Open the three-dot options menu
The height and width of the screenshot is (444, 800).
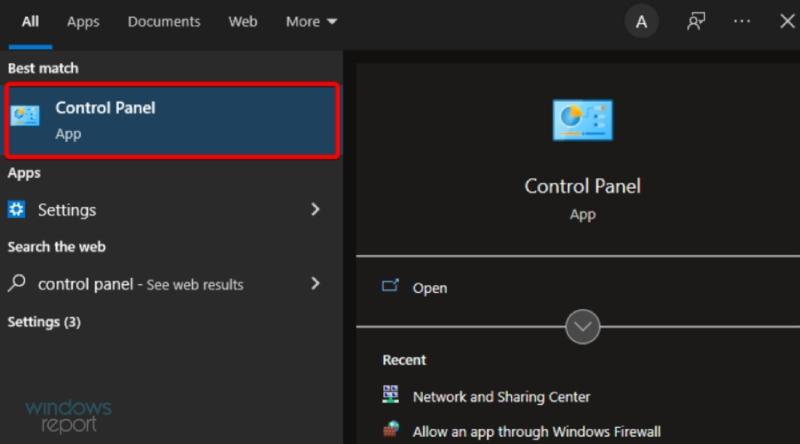(741, 21)
